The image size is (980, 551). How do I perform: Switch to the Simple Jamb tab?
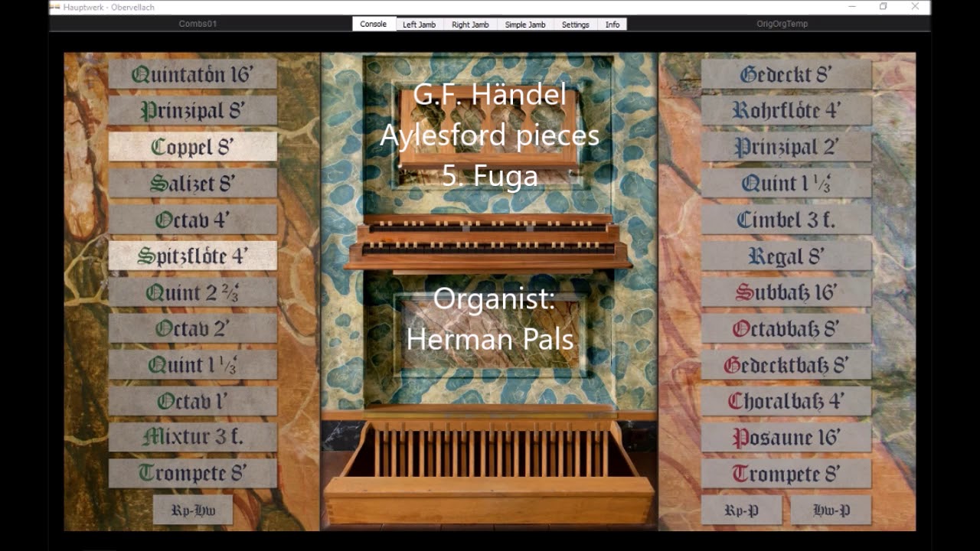(525, 24)
